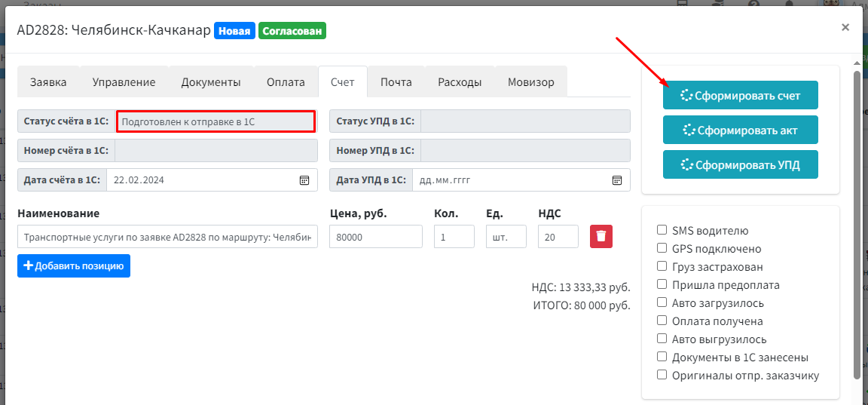Open calendar picker for Дата УПД в 1С
Screen dimensions: 868x405
(616, 180)
